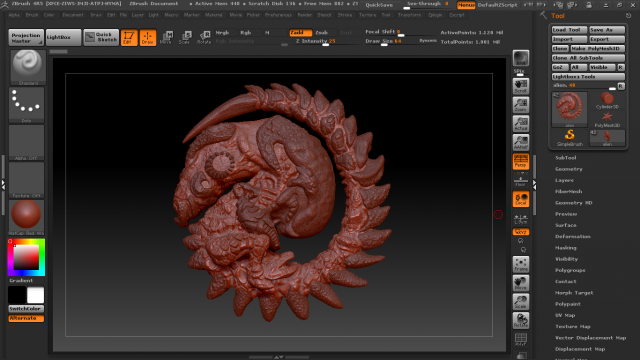The image size is (640, 360).
Task: Toggle the Floor grid
Action: click(521, 180)
